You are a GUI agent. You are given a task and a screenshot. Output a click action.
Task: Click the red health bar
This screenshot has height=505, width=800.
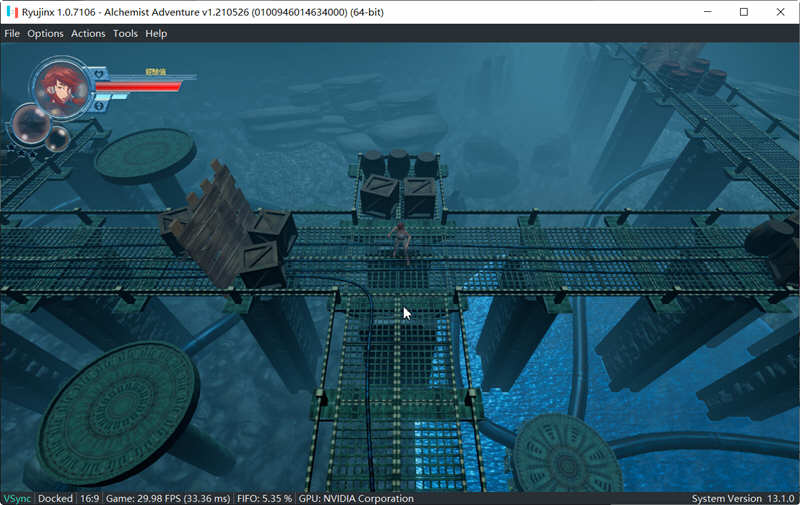pyautogui.click(x=138, y=86)
